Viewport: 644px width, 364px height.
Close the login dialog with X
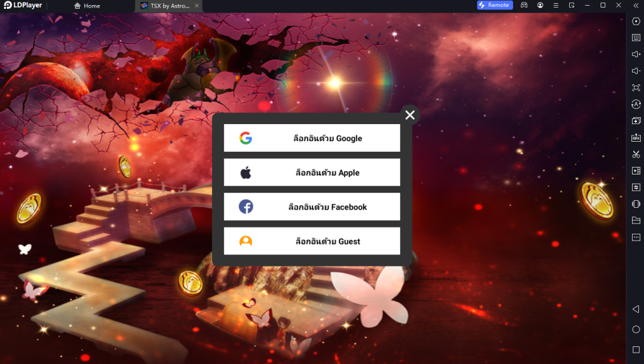(410, 115)
